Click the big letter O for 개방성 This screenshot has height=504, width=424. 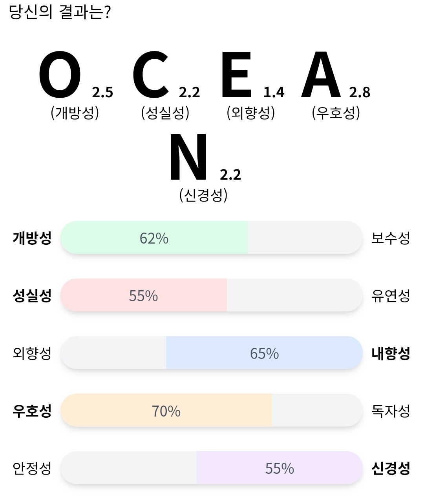pyautogui.click(x=60, y=75)
